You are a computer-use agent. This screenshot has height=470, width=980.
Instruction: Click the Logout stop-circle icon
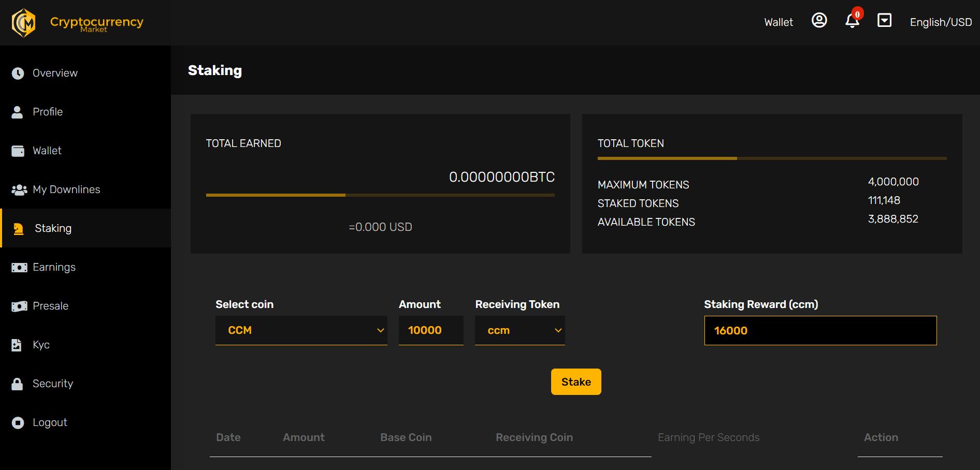pyautogui.click(x=18, y=423)
